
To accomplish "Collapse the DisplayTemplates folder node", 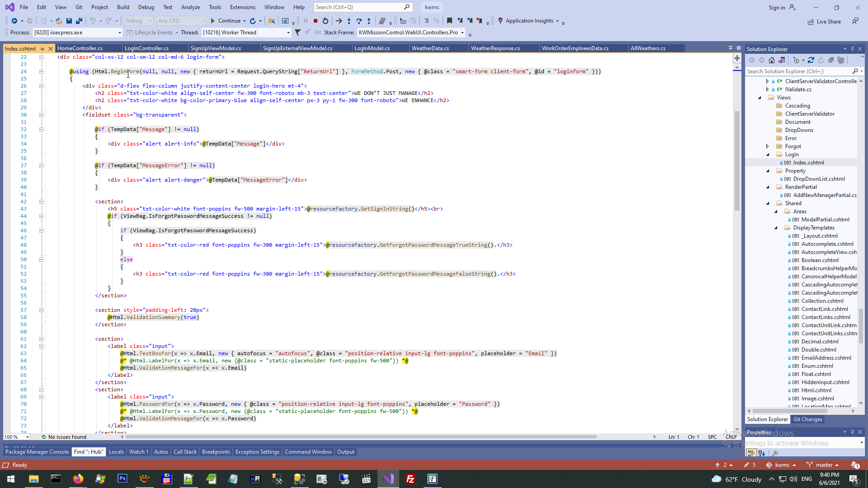I will [776, 228].
